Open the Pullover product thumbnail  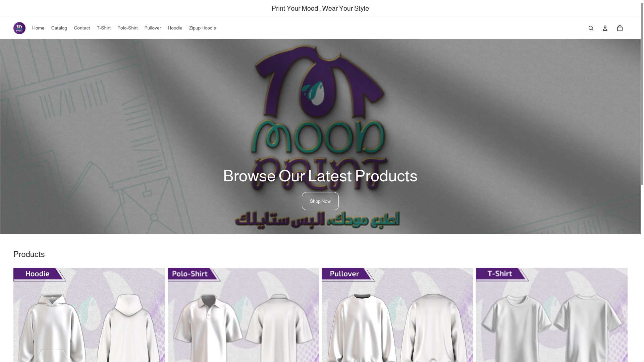397,315
